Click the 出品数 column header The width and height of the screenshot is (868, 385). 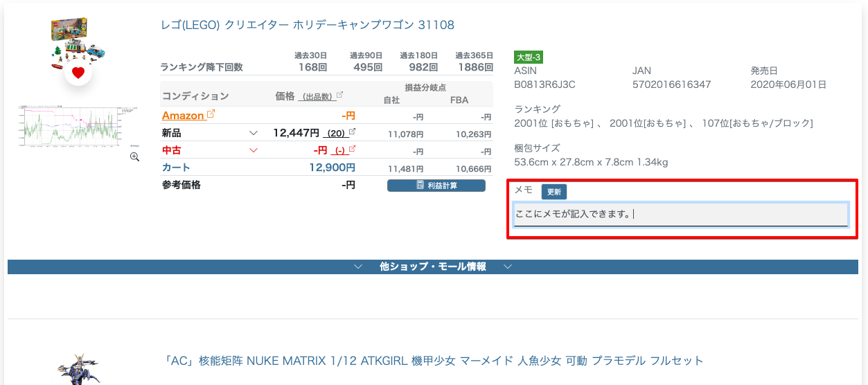pyautogui.click(x=317, y=96)
